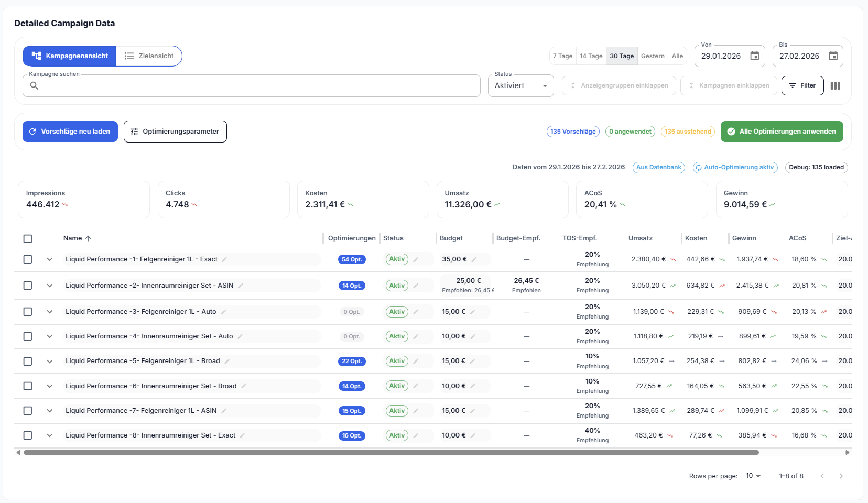Open the Von date calendar picker icon
This screenshot has width=868, height=503.
click(754, 56)
